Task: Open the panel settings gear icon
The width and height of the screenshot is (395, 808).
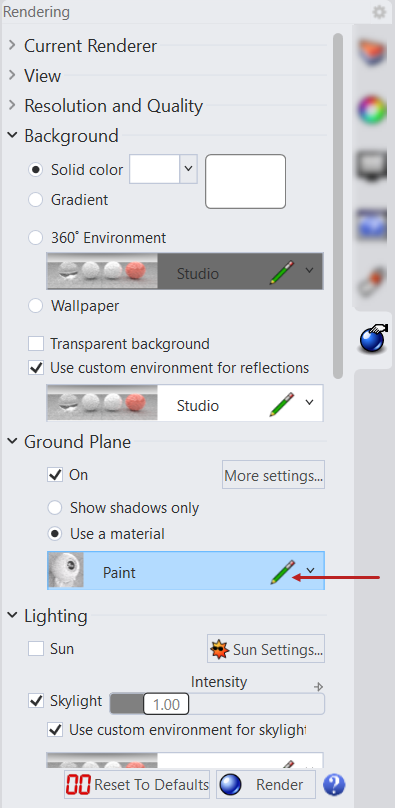Action: click(379, 12)
